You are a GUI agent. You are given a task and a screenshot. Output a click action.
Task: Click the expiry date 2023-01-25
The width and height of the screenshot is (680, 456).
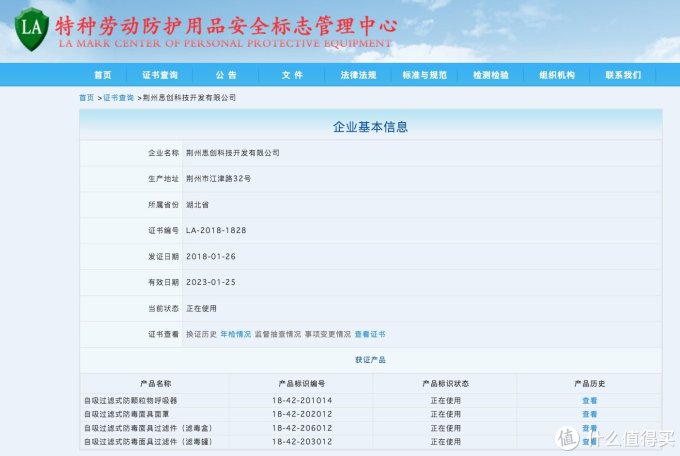(211, 282)
